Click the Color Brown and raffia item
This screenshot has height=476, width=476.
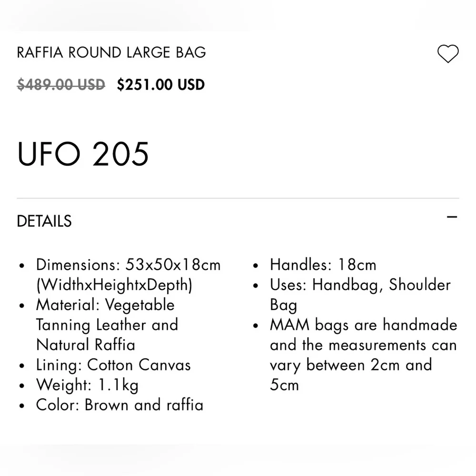click(119, 405)
